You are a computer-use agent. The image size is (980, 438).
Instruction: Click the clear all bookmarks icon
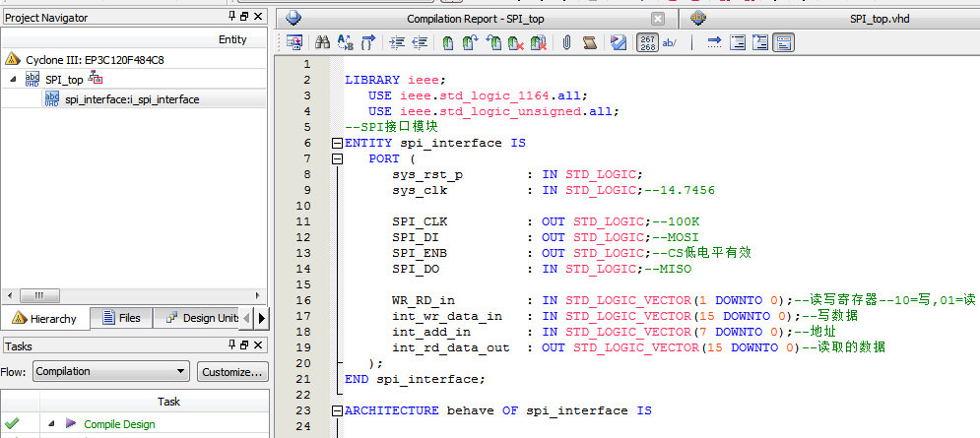[538, 42]
